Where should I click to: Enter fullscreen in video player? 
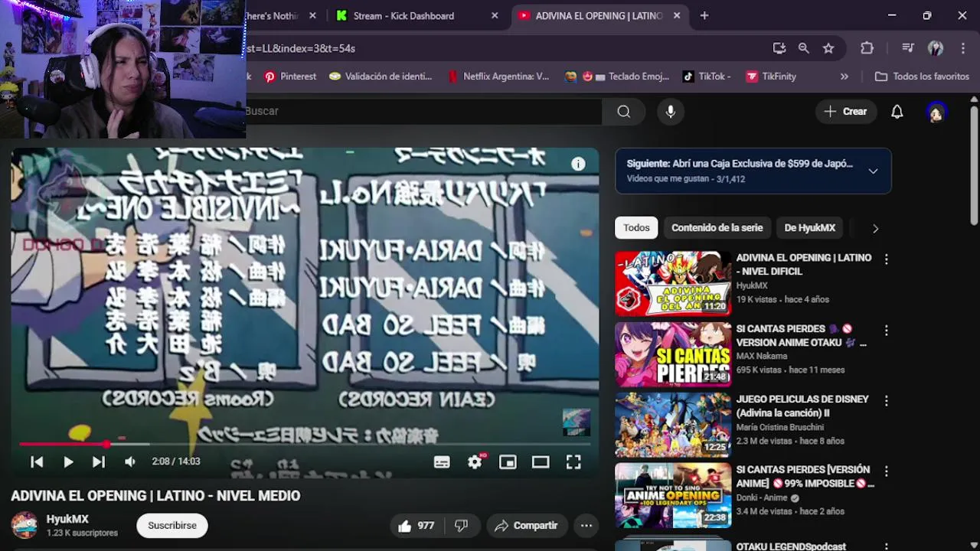573,461
